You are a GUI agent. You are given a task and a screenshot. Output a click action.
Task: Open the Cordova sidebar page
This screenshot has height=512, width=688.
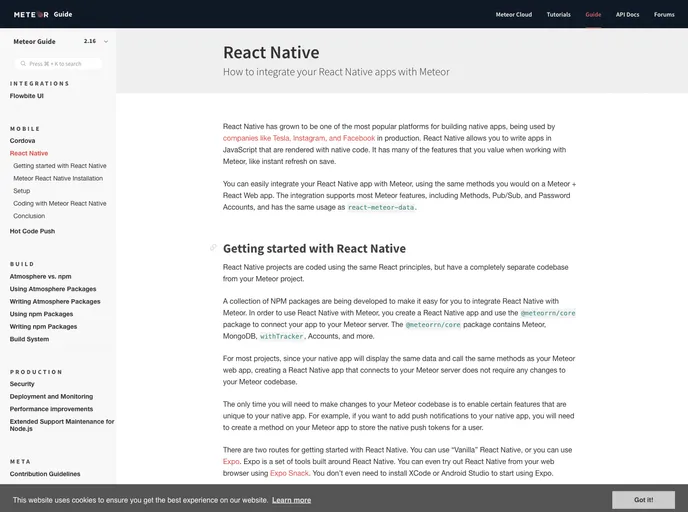(22, 140)
